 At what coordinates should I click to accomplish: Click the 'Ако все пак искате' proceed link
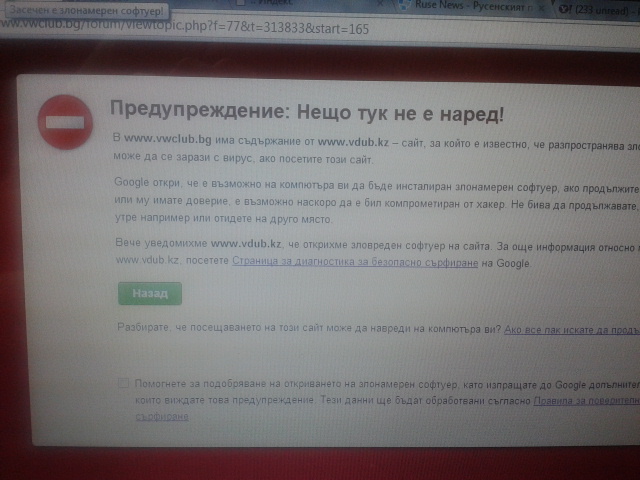570,328
